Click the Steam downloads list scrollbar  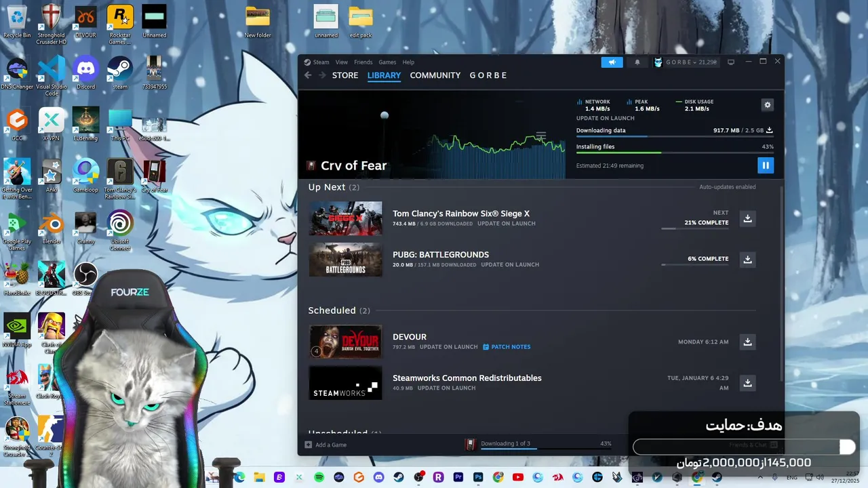click(x=783, y=285)
